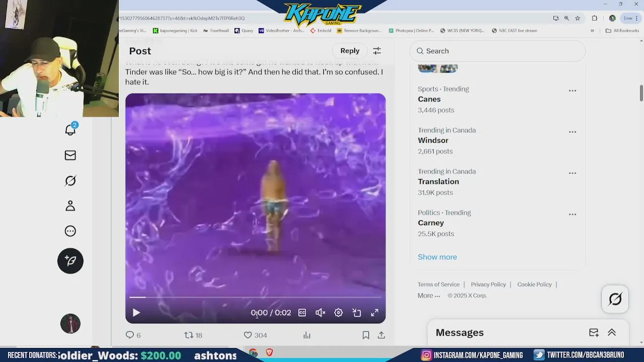Screen dimensions: 644x362
Task: Open options for Windsor trend
Action: tap(573, 132)
